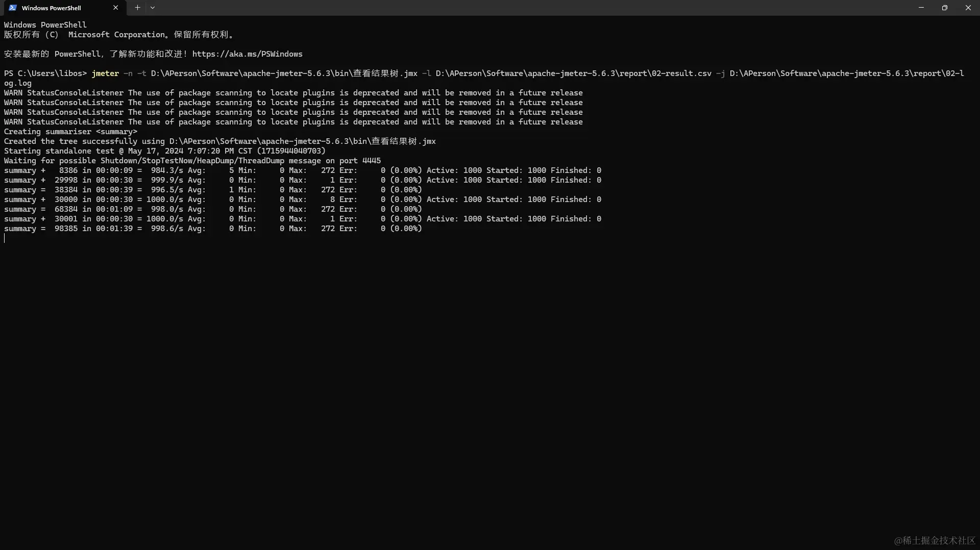Minimize the terminal window
Viewport: 980px width, 550px height.
tap(921, 8)
